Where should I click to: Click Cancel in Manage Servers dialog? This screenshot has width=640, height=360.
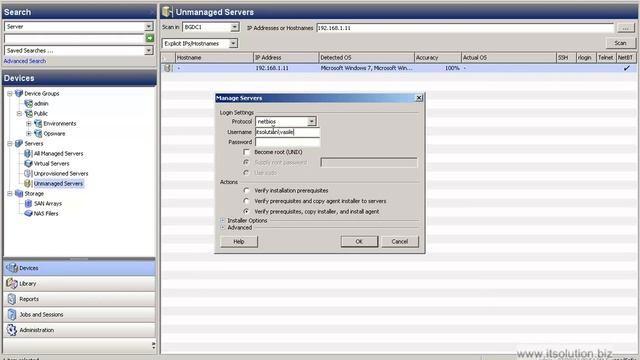click(400, 242)
